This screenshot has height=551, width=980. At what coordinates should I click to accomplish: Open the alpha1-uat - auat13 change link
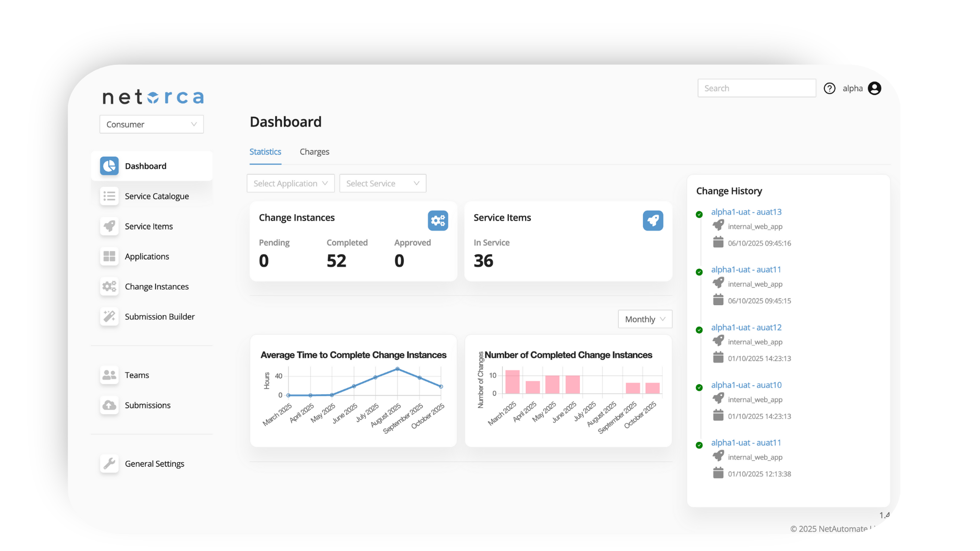tap(746, 212)
